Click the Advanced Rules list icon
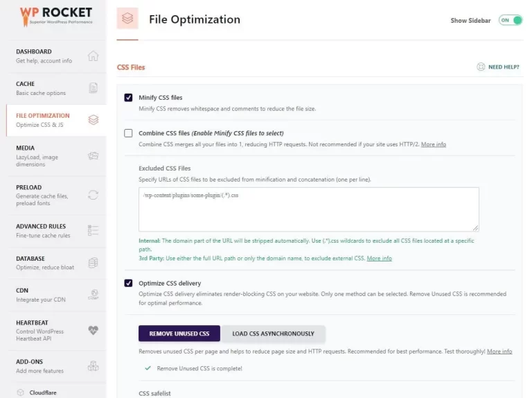The width and height of the screenshot is (532, 398). coord(93,230)
